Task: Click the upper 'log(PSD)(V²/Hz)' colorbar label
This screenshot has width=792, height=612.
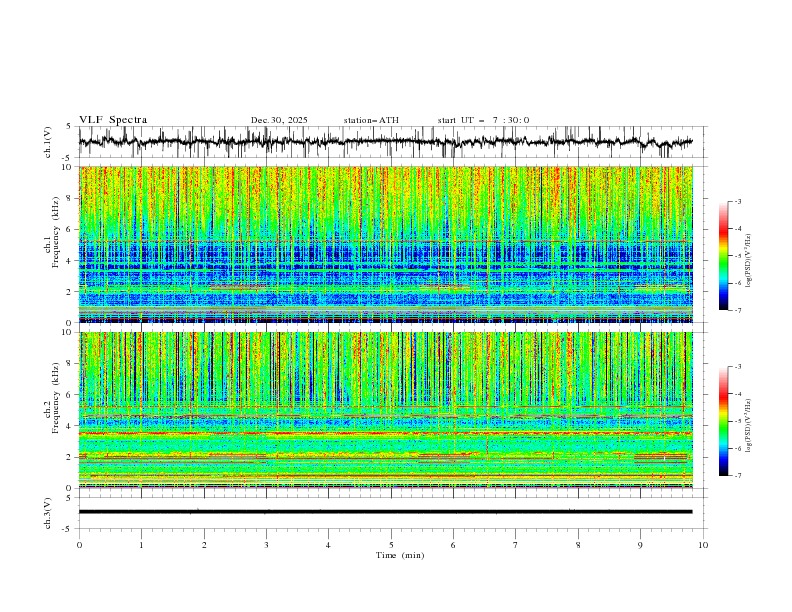Action: click(x=749, y=261)
